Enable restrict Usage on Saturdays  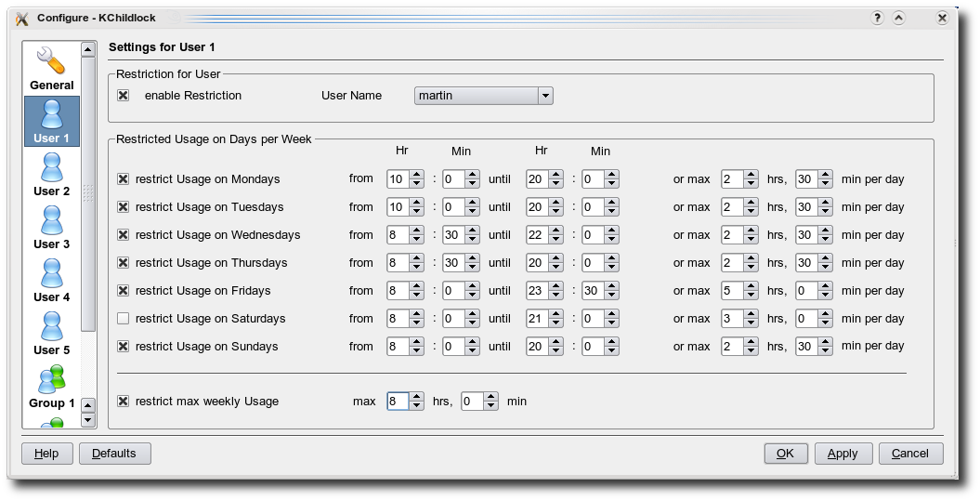pos(124,319)
